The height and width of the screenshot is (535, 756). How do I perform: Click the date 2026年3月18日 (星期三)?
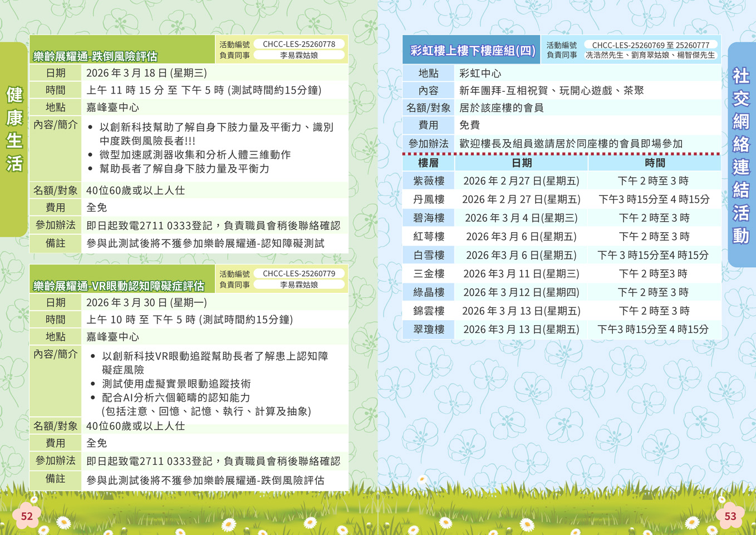[146, 73]
